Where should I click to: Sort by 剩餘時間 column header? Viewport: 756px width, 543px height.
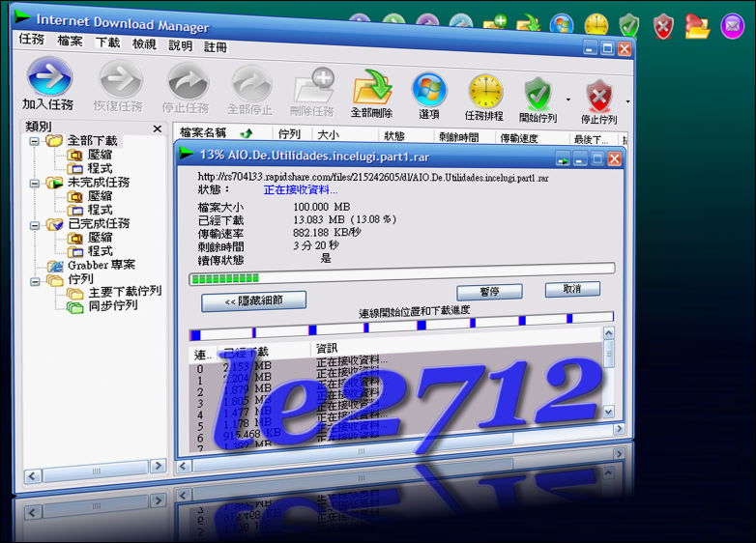(458, 138)
